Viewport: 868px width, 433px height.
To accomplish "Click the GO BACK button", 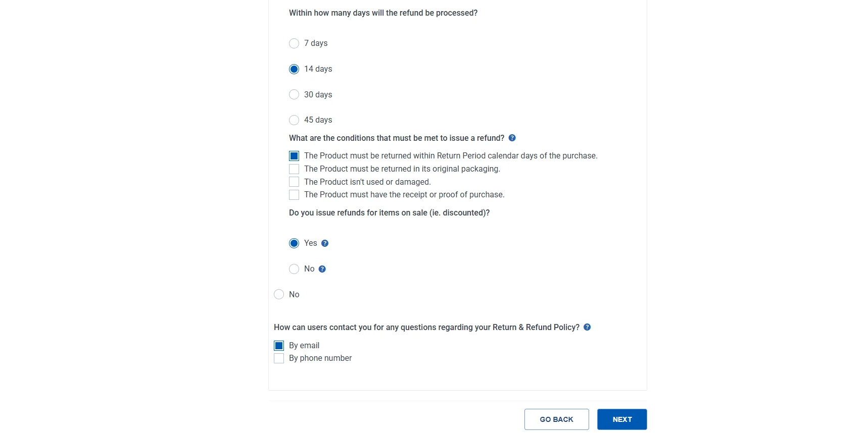I will 556,419.
